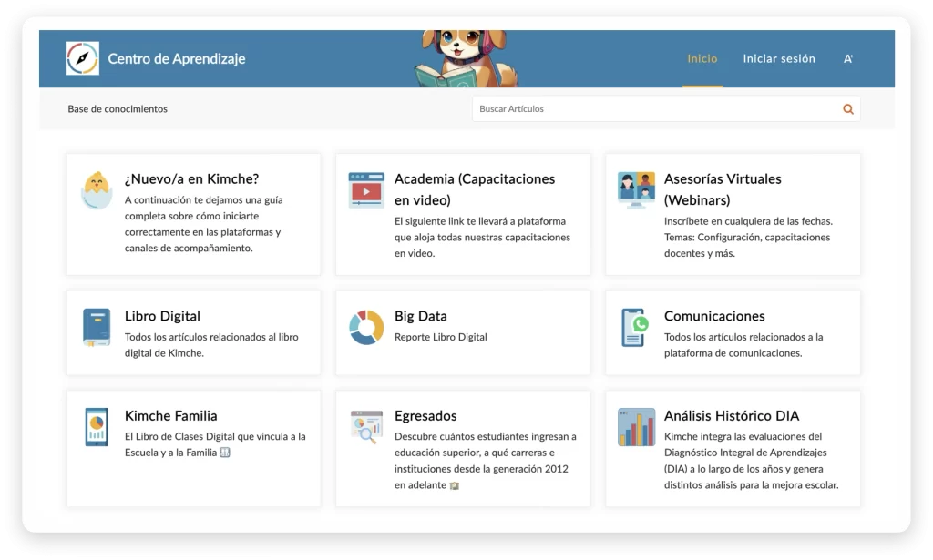Click the Kimche Familia phone icon
Image resolution: width=933 pixels, height=560 pixels.
[97, 427]
